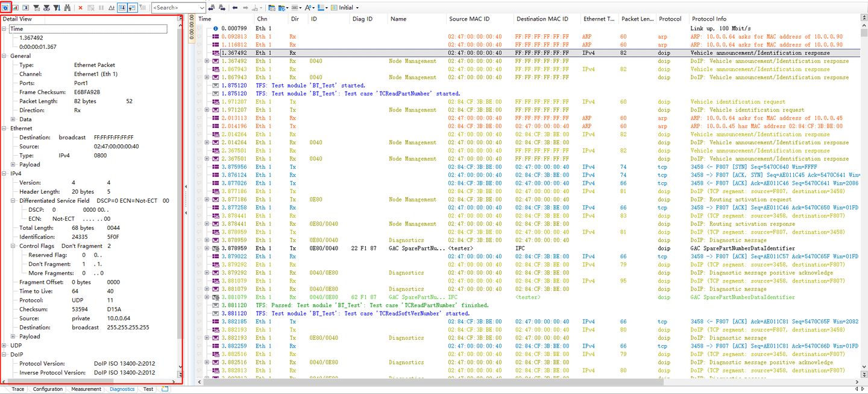The height and width of the screenshot is (394, 868).
Task: Click the binoculars find icon
Action: click(x=68, y=8)
